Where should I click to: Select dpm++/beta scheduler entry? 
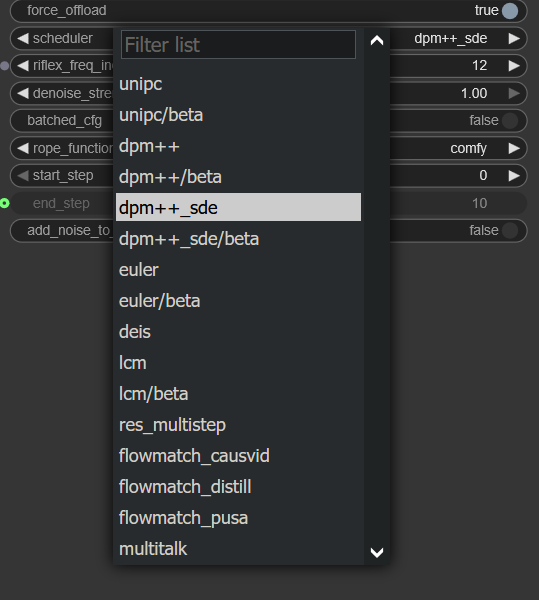(x=238, y=176)
